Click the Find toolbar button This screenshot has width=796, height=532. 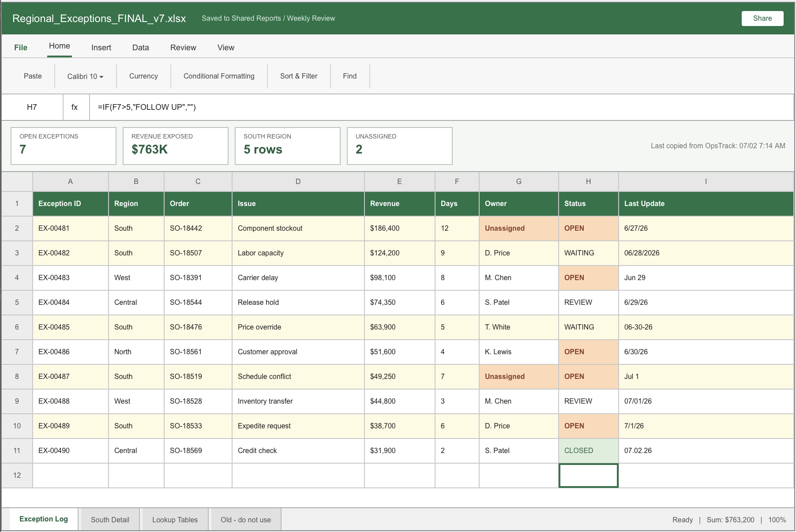tap(349, 76)
